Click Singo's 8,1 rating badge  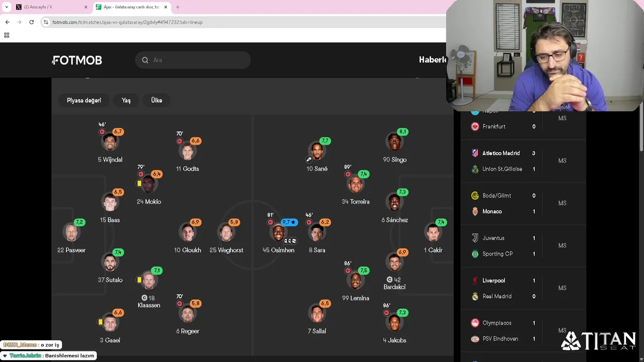403,132
